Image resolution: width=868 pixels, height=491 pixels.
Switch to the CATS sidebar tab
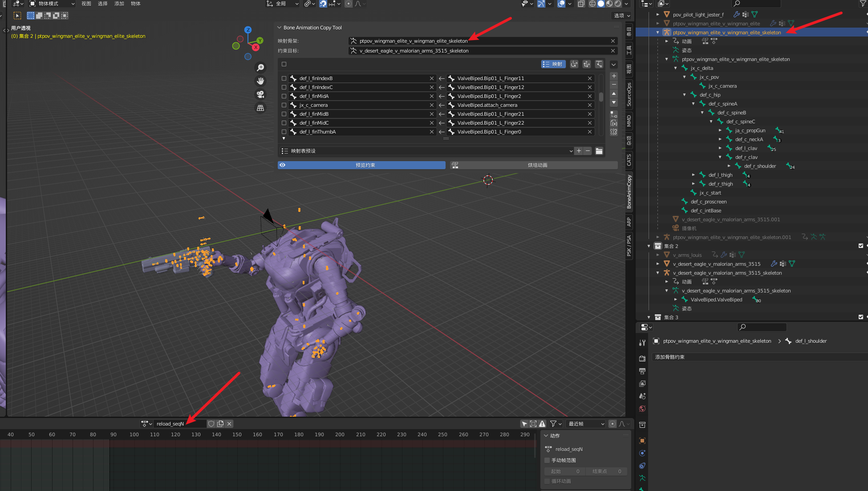coord(629,160)
